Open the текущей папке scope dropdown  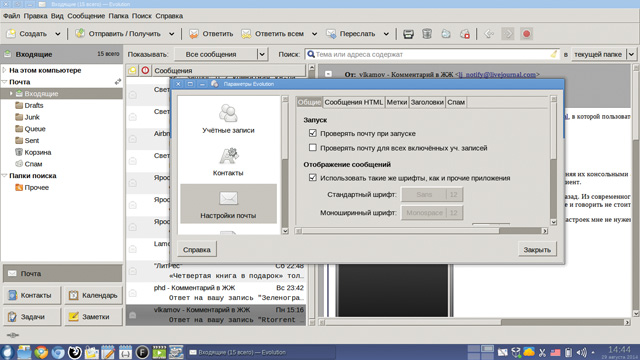[x=603, y=54]
